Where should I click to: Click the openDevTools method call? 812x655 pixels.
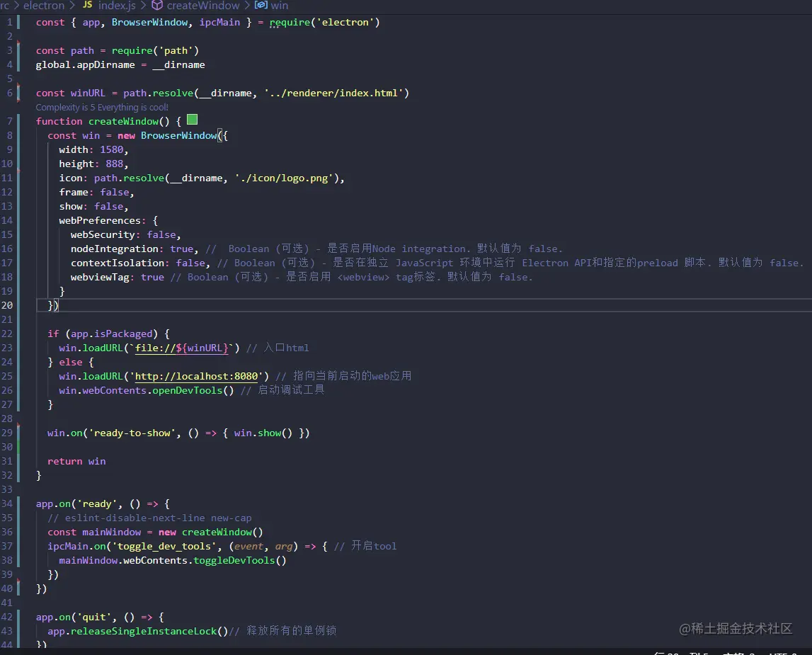(187, 390)
